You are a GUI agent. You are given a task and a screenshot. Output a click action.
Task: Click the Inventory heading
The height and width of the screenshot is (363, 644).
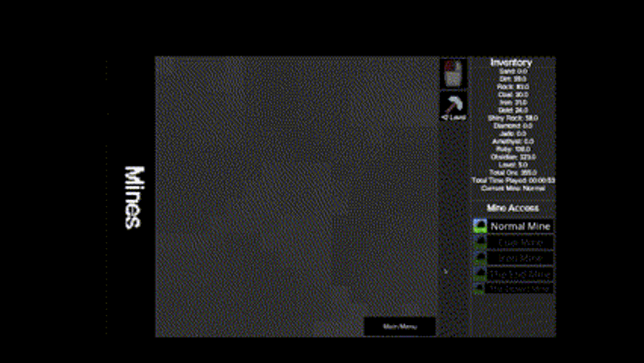click(511, 62)
